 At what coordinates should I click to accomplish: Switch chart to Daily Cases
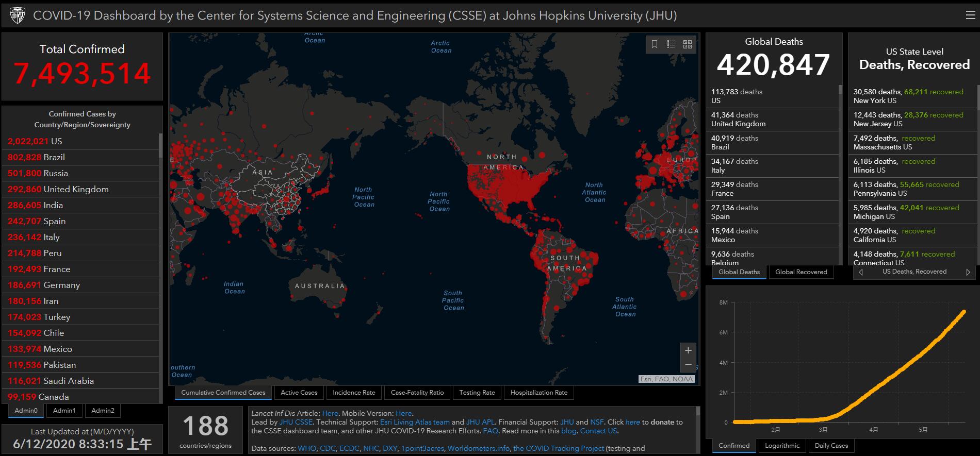[x=831, y=446]
